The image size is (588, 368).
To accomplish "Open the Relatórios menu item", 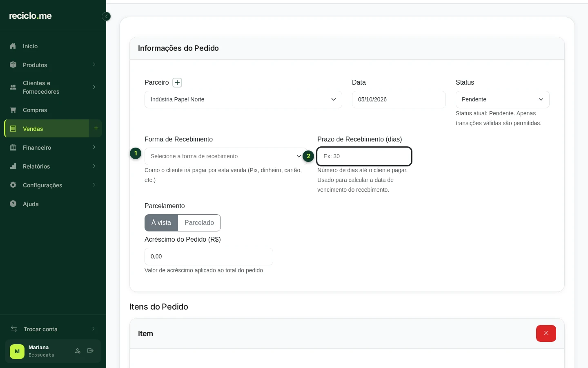I will 53,166.
